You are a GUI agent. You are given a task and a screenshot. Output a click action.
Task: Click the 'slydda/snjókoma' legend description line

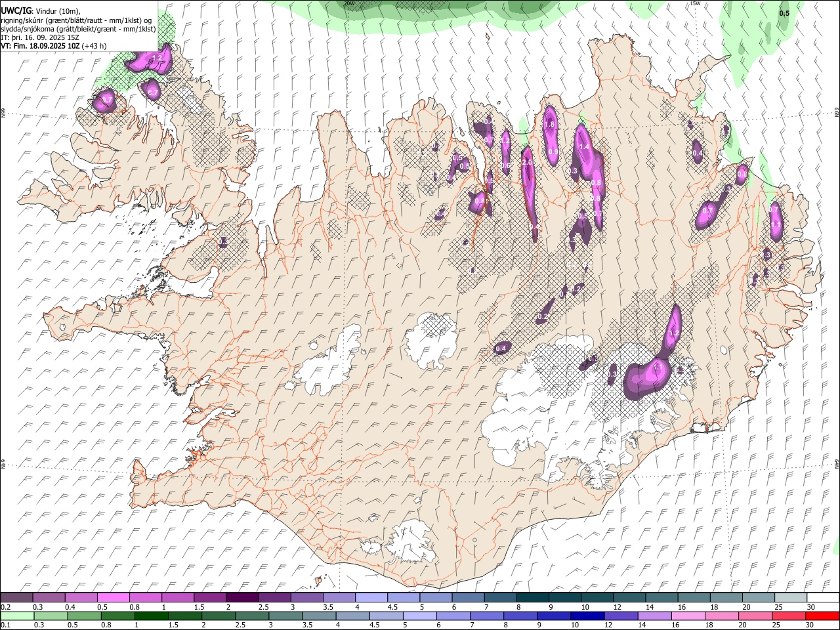tap(79, 29)
